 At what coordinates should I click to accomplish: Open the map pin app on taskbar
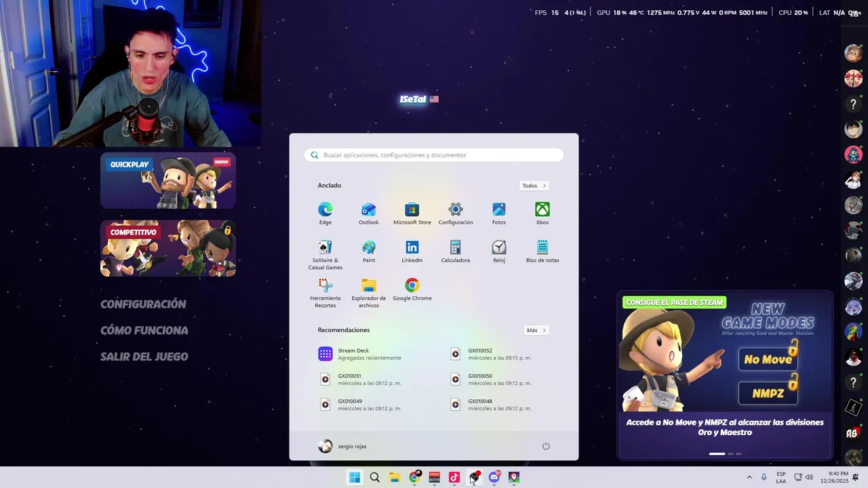coord(514,478)
